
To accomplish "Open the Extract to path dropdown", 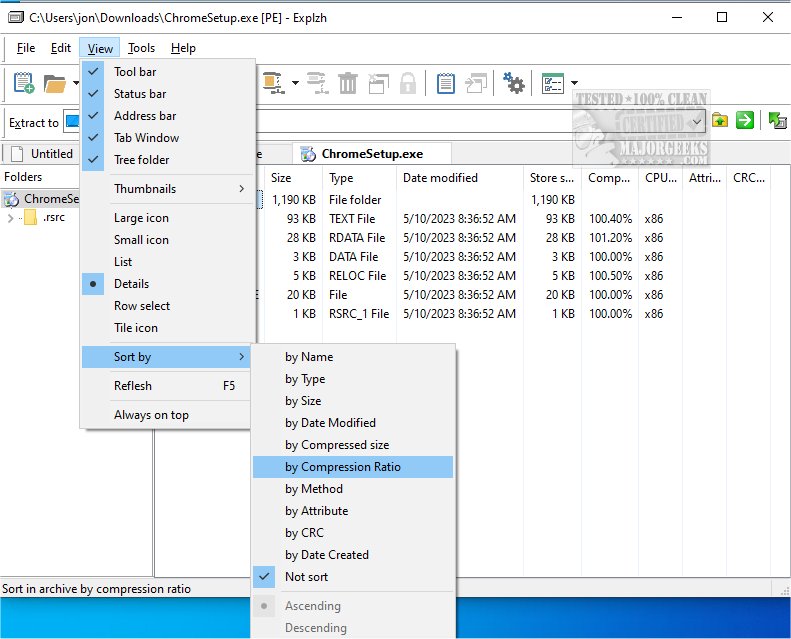I will coord(697,121).
